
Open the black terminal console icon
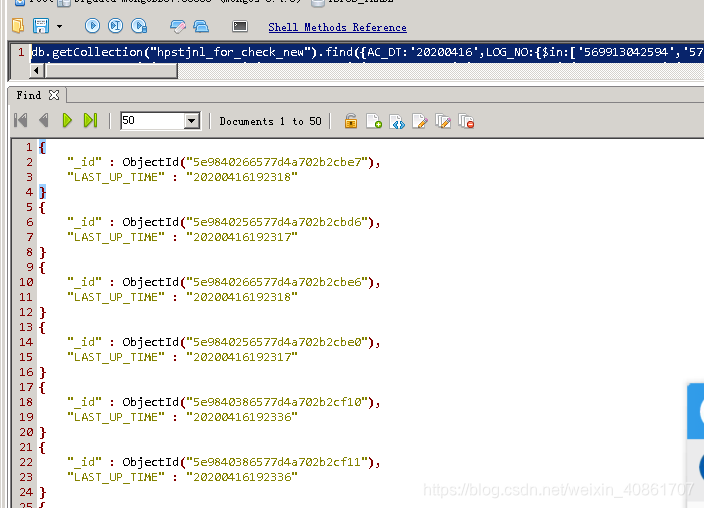tap(240, 27)
